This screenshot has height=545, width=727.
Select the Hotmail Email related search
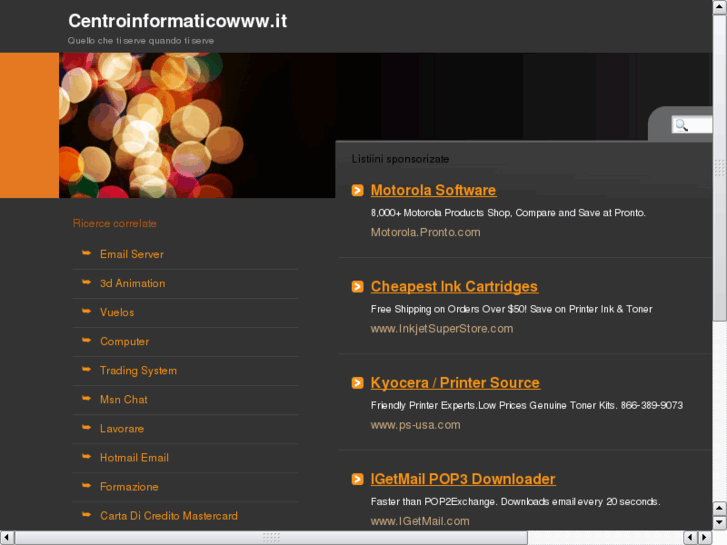click(134, 458)
